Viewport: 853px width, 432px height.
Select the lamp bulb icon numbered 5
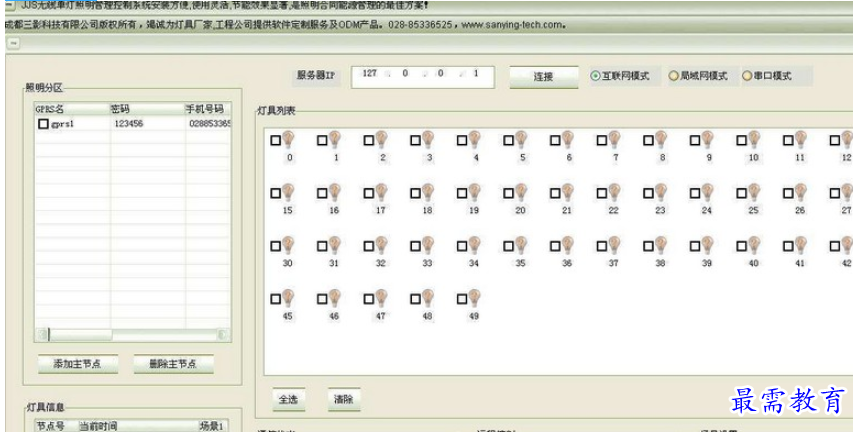pyautogui.click(x=521, y=139)
